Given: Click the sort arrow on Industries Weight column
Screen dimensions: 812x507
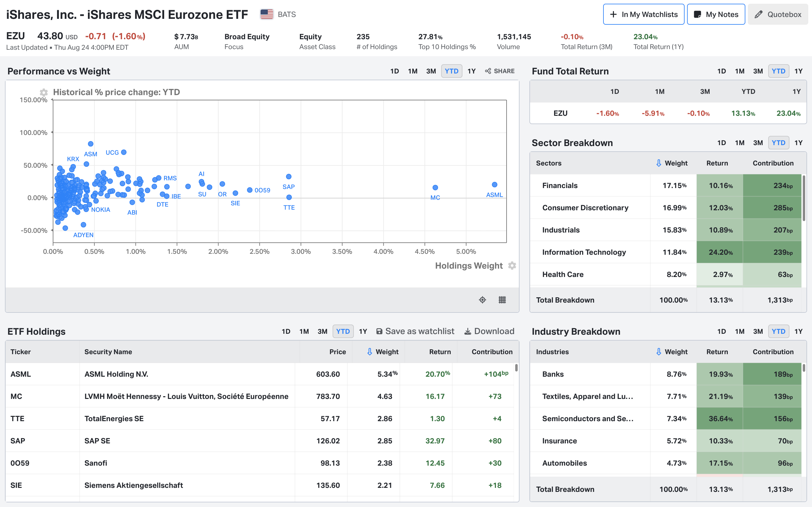Looking at the screenshot, I should coord(659,352).
